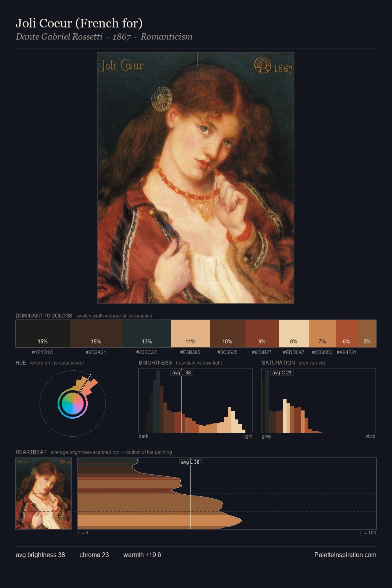
Task: Select the #1E1D1C near-black color swatch
Action: click(43, 334)
